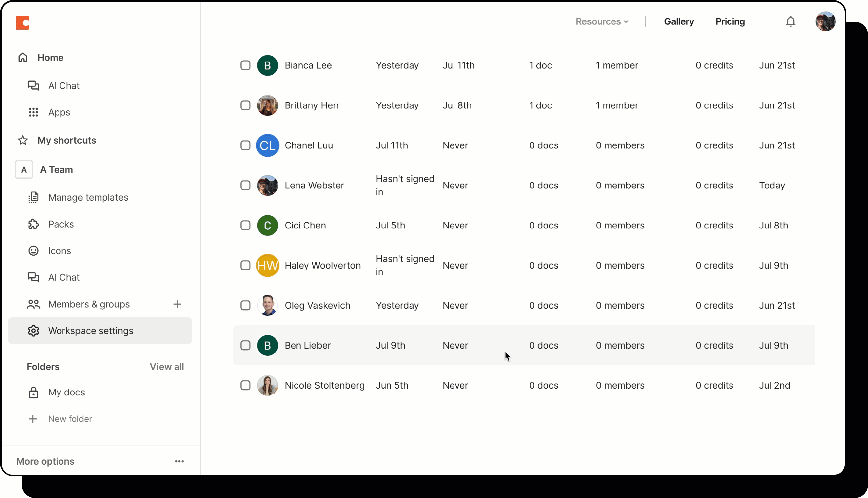Viewport: 868px width, 498px height.
Task: Click the Coda logo icon
Action: (22, 22)
